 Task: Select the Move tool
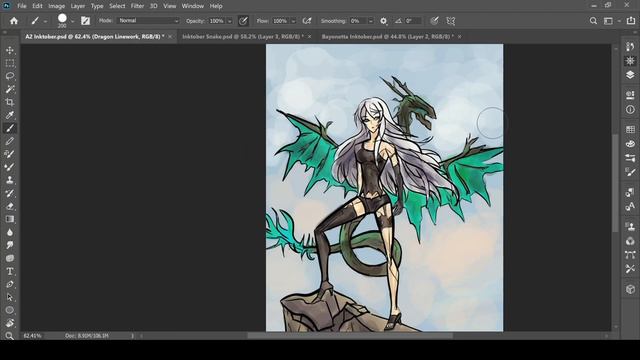pos(10,50)
